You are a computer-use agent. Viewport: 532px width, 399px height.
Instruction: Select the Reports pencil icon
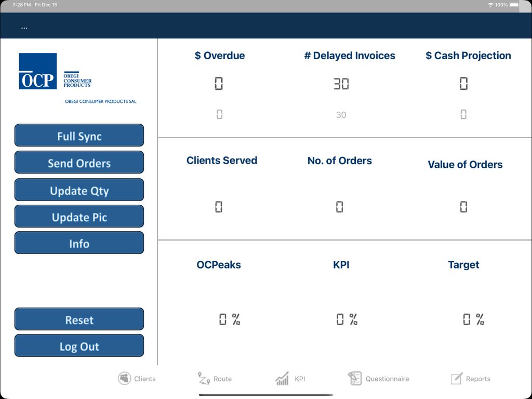point(457,378)
